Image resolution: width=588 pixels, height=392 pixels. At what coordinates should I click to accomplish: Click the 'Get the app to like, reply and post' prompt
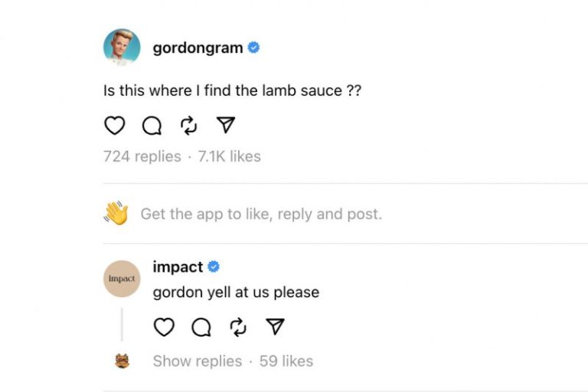[261, 214]
